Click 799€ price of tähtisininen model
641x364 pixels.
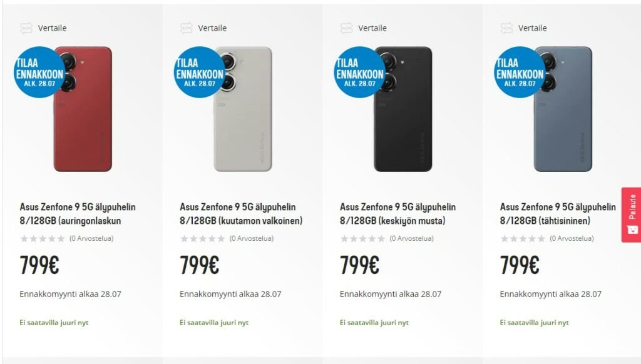point(520,265)
